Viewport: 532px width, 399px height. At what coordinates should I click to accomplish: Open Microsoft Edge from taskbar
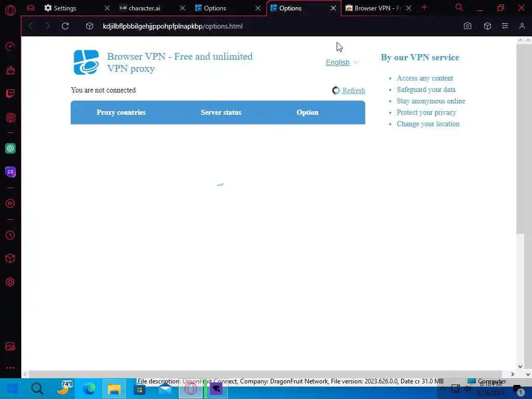click(x=89, y=389)
